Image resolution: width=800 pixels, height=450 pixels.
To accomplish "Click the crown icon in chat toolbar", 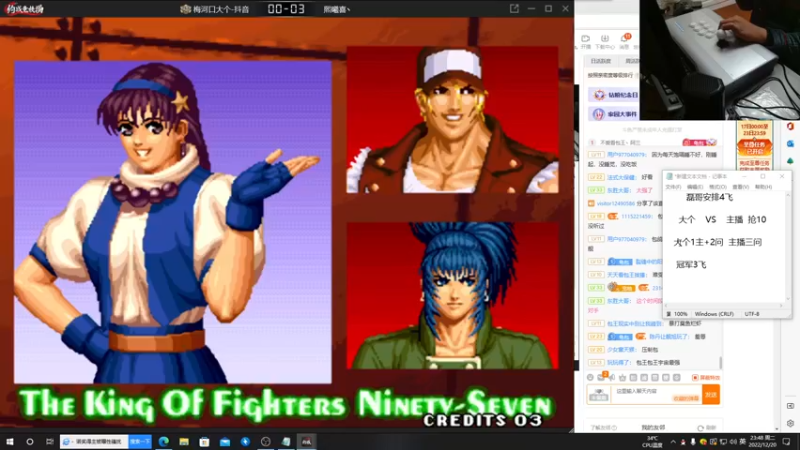I will 622,378.
